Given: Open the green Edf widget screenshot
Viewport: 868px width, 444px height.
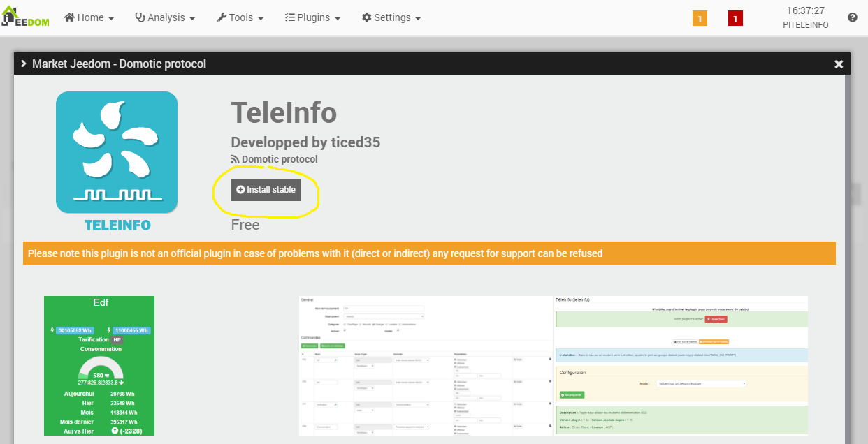Looking at the screenshot, I should coord(99,365).
